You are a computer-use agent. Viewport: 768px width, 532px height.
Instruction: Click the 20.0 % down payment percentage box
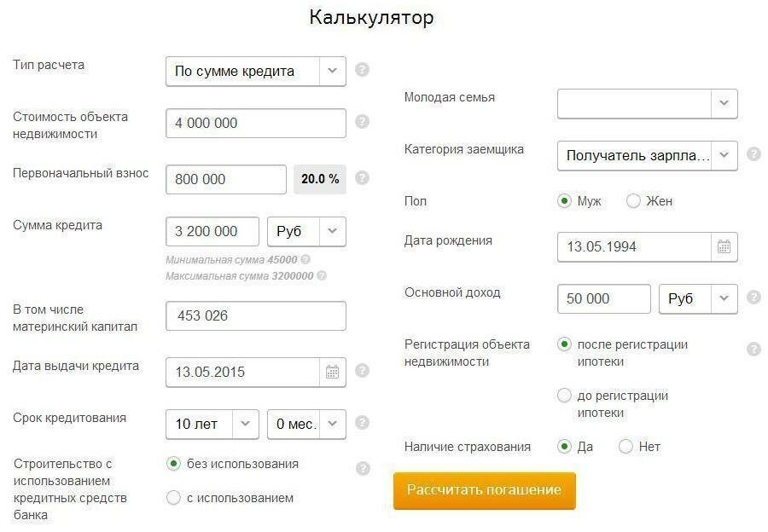pos(320,179)
